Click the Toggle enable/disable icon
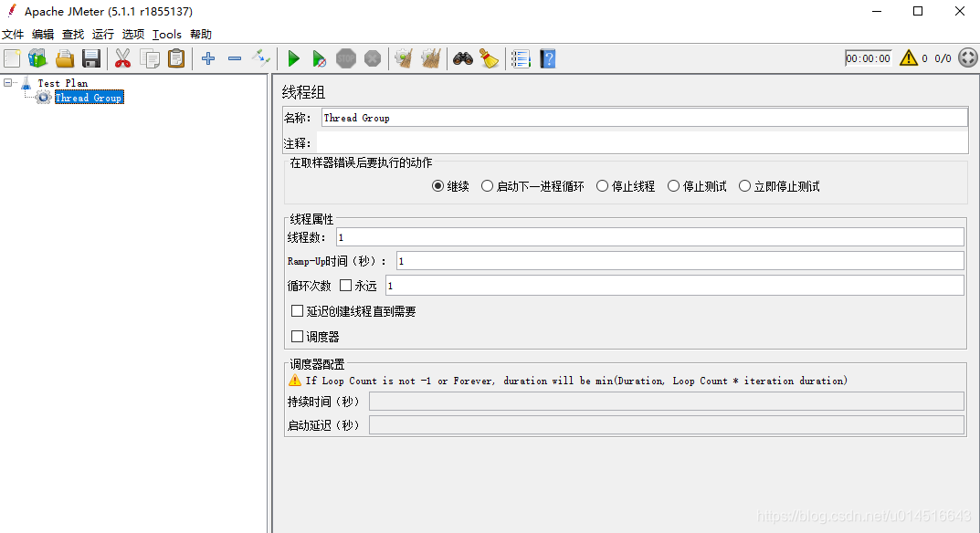 pyautogui.click(x=260, y=58)
